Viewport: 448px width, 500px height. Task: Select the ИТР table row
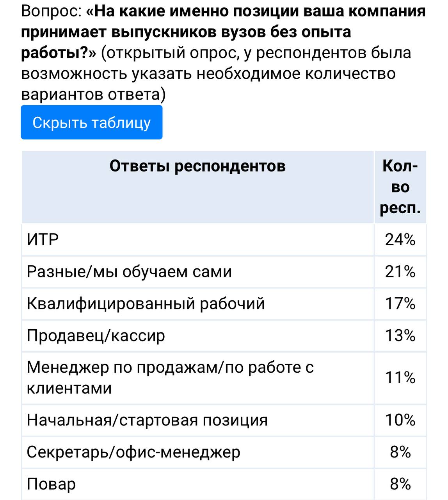point(224,239)
